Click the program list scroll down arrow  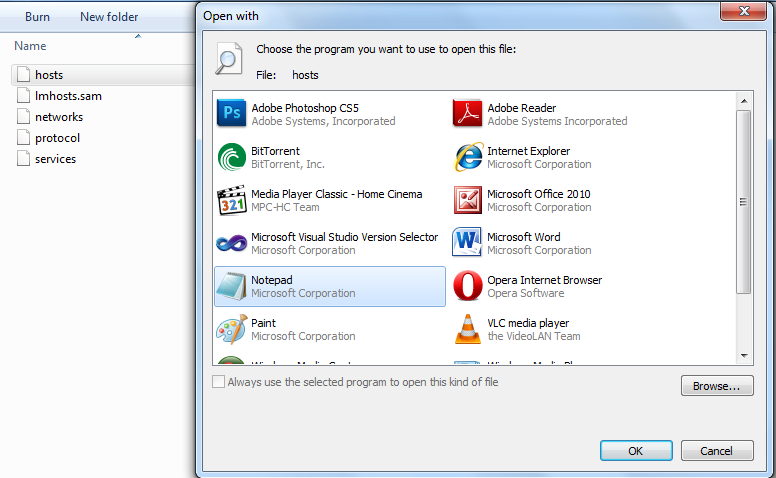pyautogui.click(x=743, y=356)
